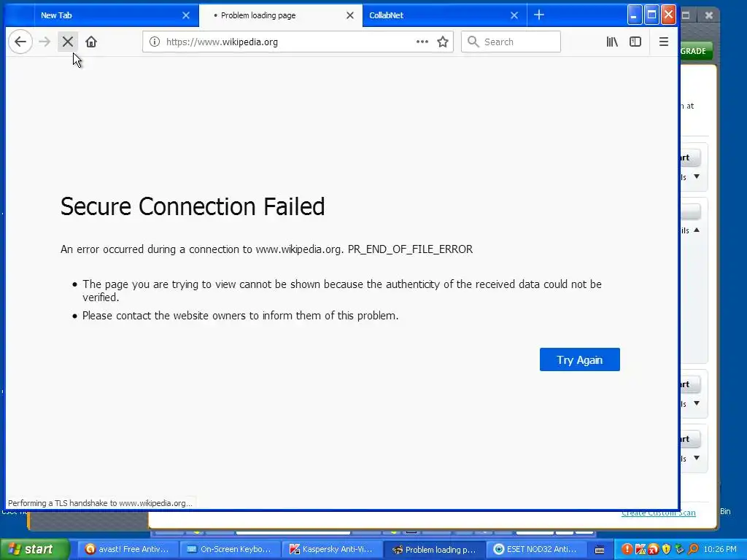
Task: Maximize the background antivirus window
Action: click(x=686, y=15)
